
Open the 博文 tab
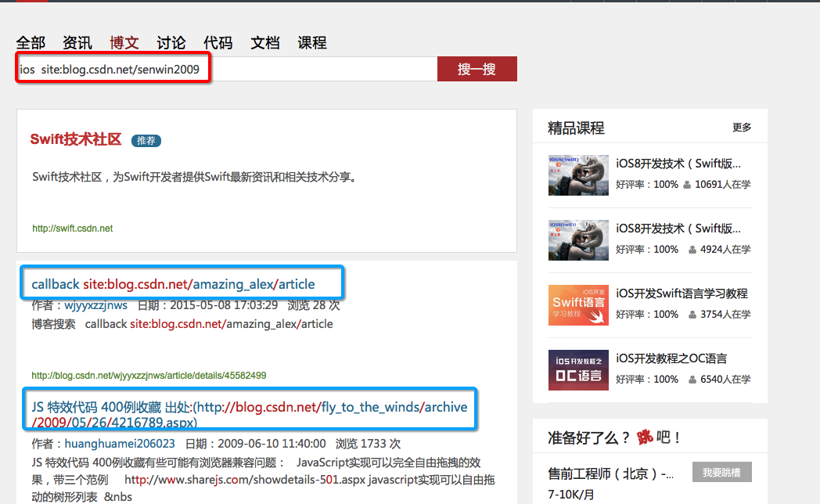click(124, 43)
